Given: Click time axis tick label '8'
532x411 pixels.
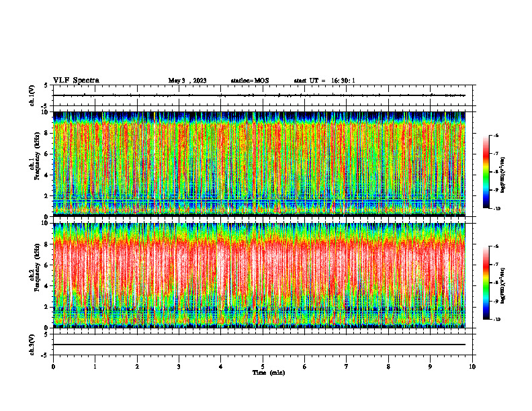Looking at the screenshot, I should pyautogui.click(x=388, y=367).
